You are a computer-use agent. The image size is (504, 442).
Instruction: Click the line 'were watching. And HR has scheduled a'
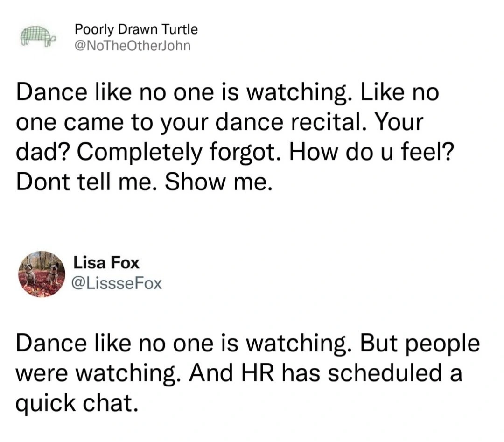pos(239,372)
